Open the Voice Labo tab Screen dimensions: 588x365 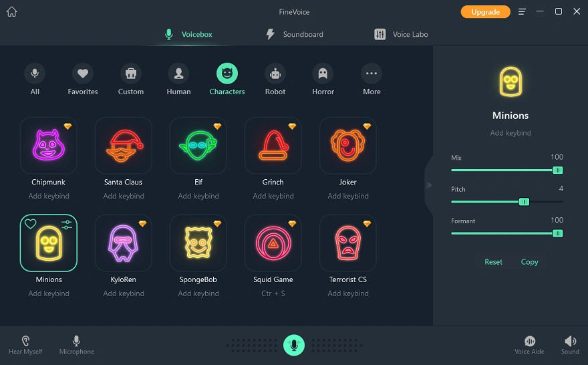(401, 34)
